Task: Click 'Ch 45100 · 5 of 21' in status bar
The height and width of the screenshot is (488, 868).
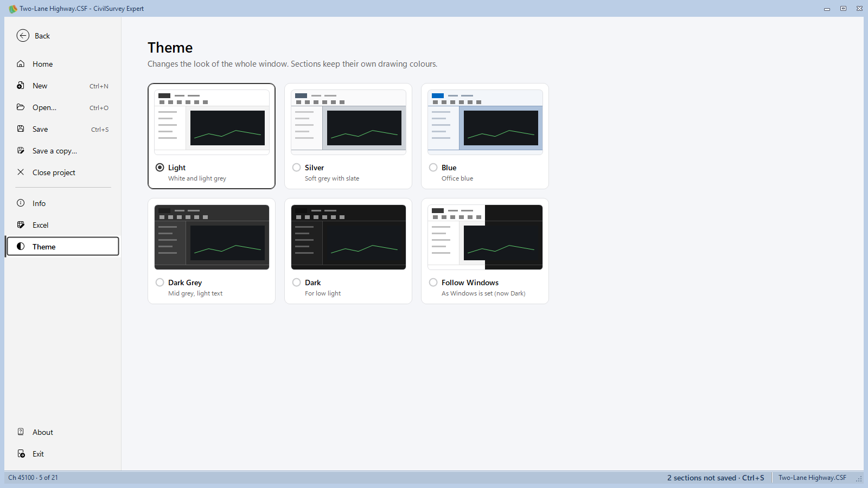Action: tap(33, 478)
